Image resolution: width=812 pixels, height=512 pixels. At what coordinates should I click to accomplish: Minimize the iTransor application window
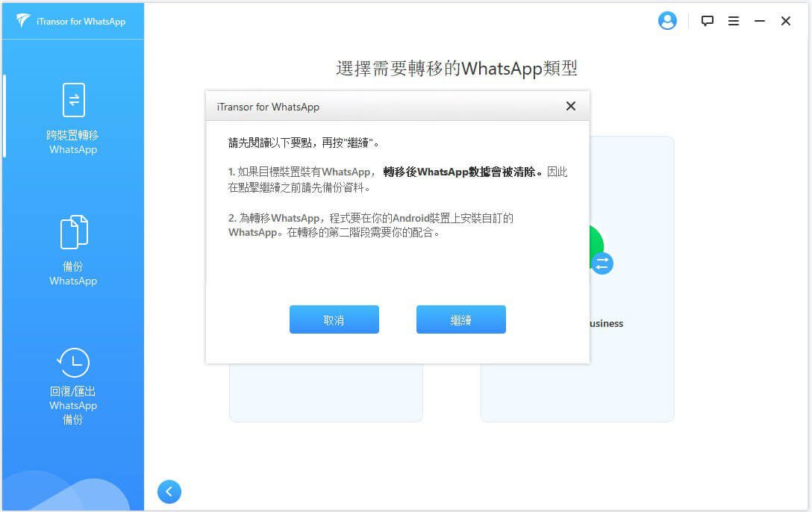[760, 21]
